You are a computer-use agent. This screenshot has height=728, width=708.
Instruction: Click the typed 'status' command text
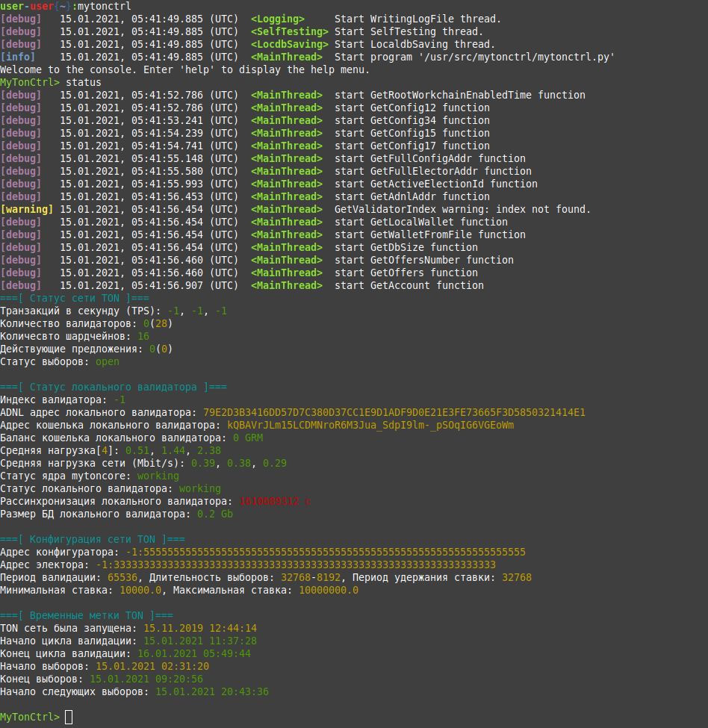(x=84, y=83)
